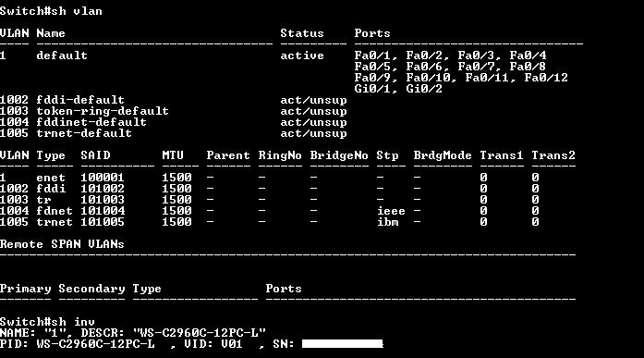Click the 'active' status of VLAN 1
This screenshot has width=644, height=358.
(x=302, y=56)
